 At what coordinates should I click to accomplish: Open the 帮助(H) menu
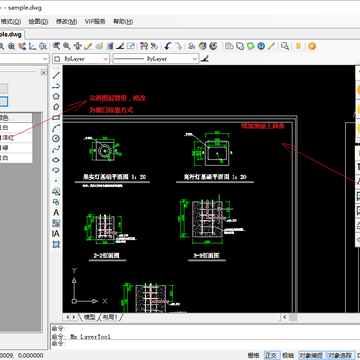[x=123, y=21]
